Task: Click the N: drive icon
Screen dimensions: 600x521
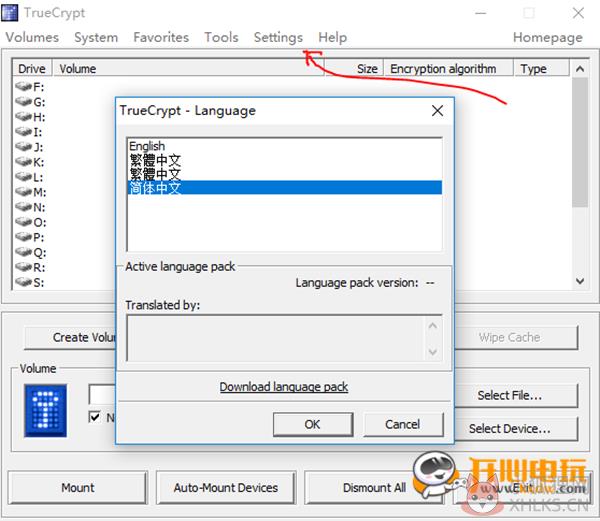Action: tap(24, 207)
